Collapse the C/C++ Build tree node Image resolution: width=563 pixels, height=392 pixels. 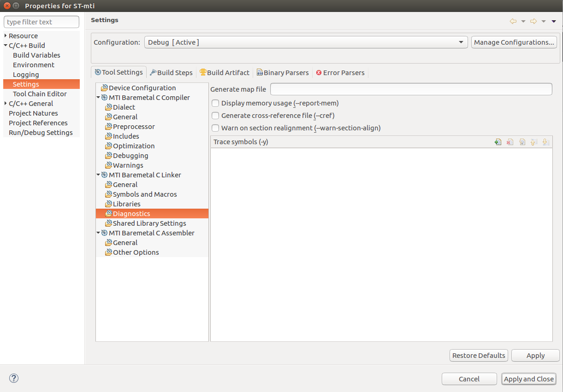(x=6, y=46)
